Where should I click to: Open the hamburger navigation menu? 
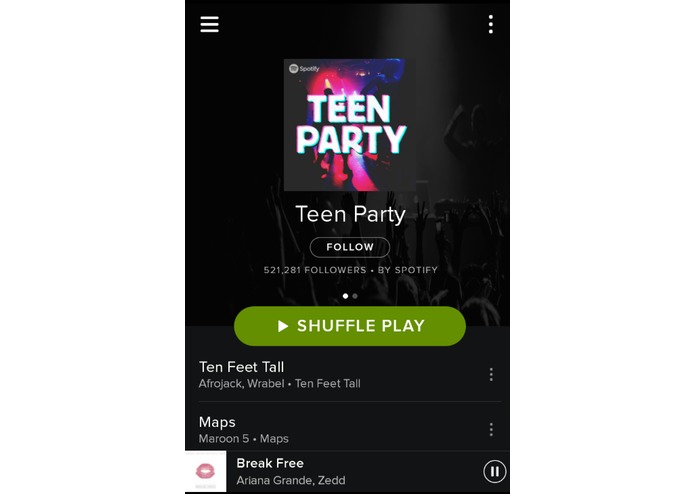[209, 24]
